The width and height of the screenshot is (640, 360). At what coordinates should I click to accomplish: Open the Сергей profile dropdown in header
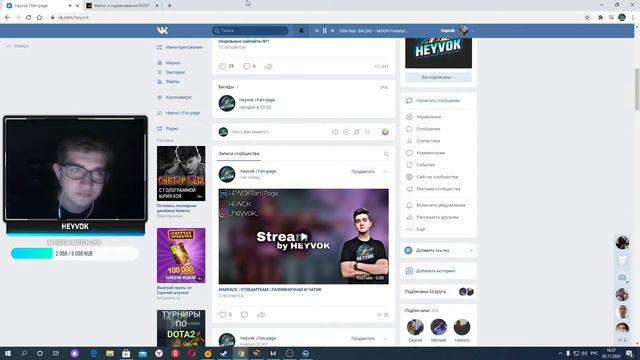click(457, 31)
